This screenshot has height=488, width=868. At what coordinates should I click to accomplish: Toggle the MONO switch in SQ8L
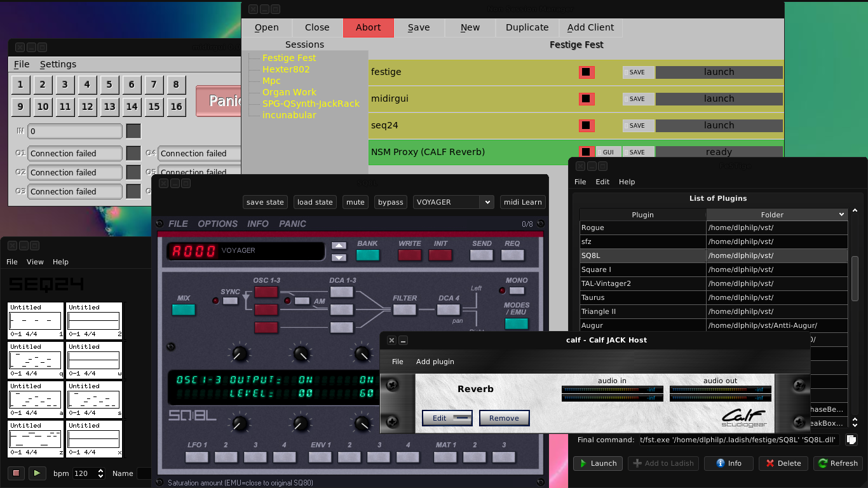[517, 291]
